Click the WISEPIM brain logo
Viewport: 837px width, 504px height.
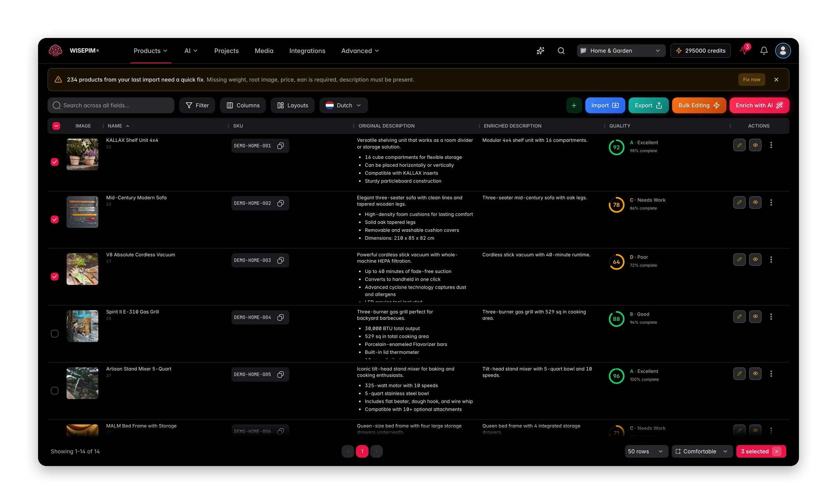55,51
